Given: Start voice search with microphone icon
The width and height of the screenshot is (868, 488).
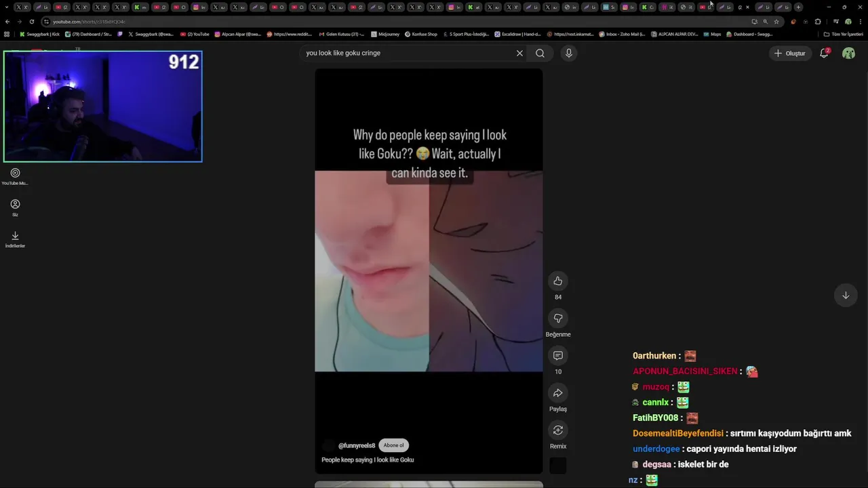Looking at the screenshot, I should (x=568, y=53).
